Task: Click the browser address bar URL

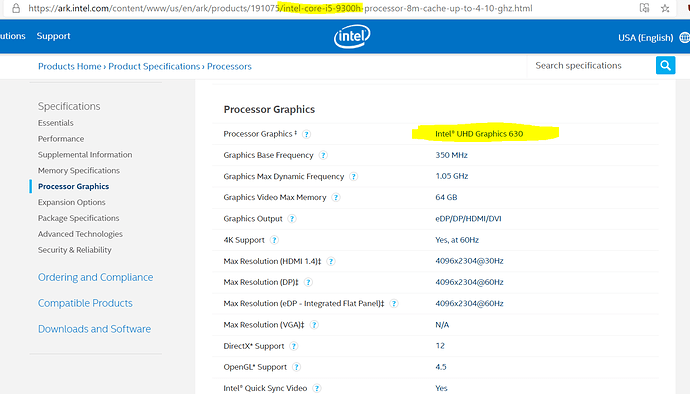Action: 280,8
